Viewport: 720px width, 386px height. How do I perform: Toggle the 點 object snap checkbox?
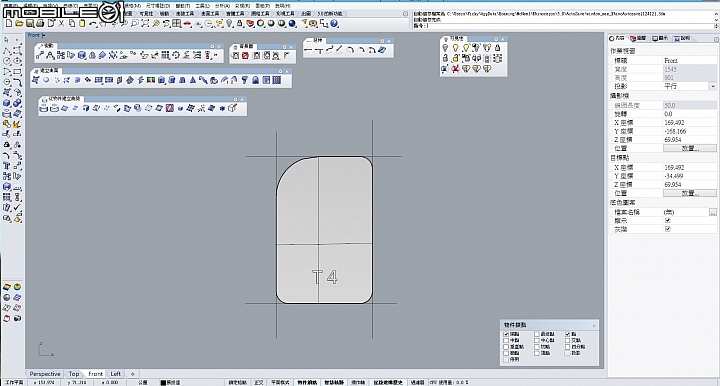[x=568, y=334]
